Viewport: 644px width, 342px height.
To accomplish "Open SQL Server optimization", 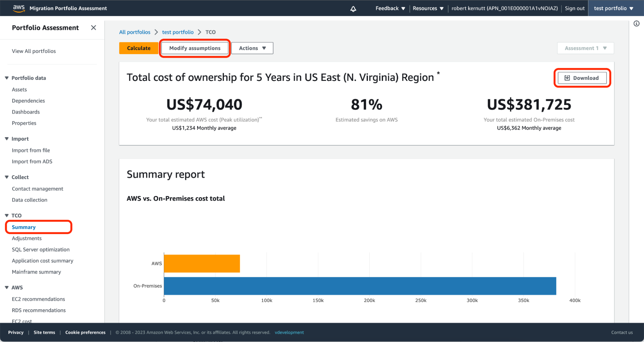I will (41, 250).
